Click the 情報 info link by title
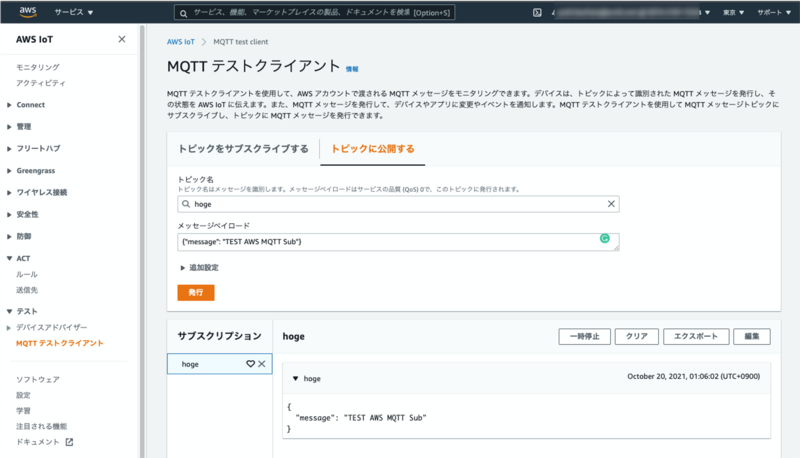The height and width of the screenshot is (458, 800). click(352, 69)
